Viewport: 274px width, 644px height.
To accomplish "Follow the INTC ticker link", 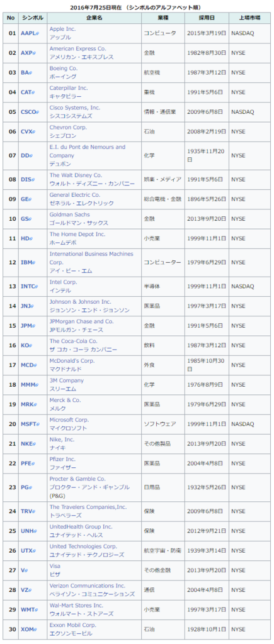I will pyautogui.click(x=29, y=286).
